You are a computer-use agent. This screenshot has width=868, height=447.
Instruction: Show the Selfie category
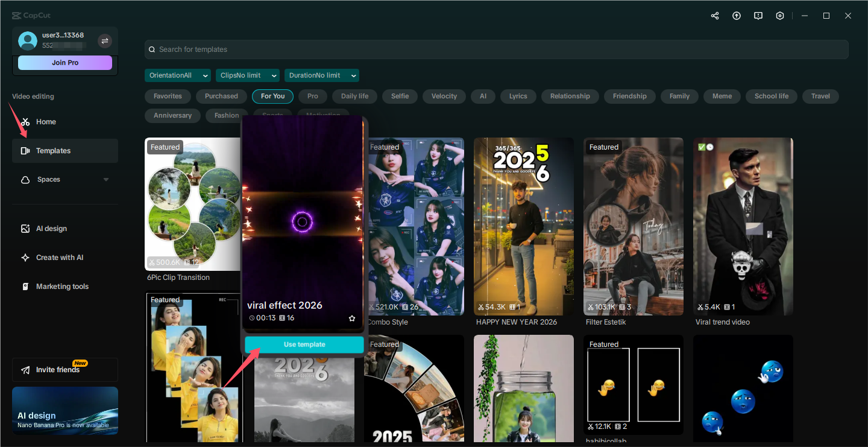coord(400,96)
